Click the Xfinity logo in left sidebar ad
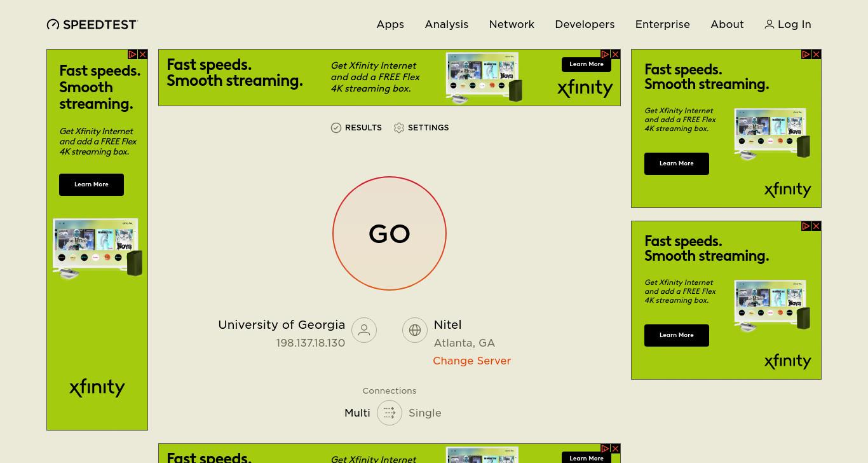868x463 pixels. tap(97, 387)
